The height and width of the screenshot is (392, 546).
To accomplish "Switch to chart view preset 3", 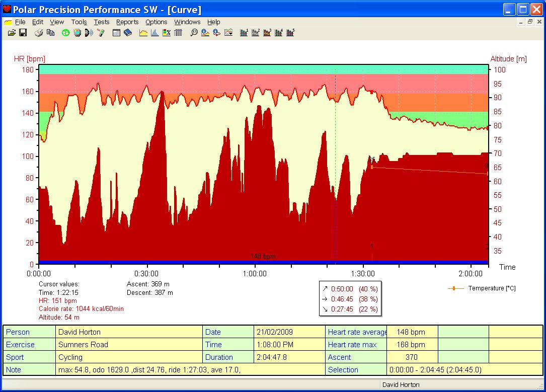I will 268,32.
